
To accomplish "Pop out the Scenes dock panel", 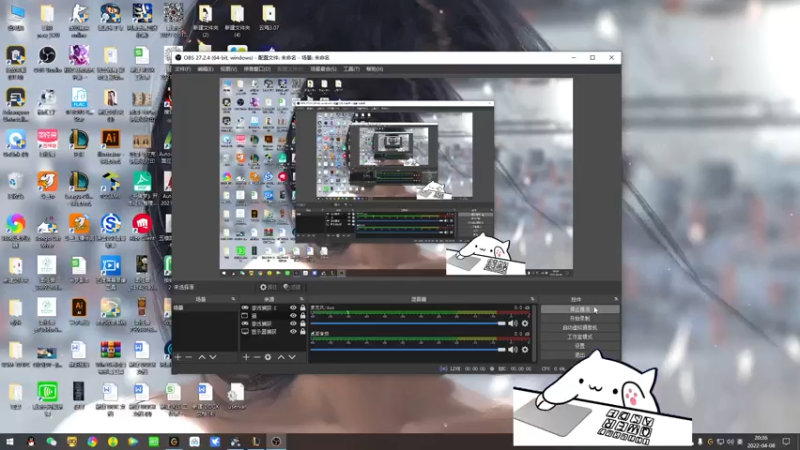I will pos(233,299).
